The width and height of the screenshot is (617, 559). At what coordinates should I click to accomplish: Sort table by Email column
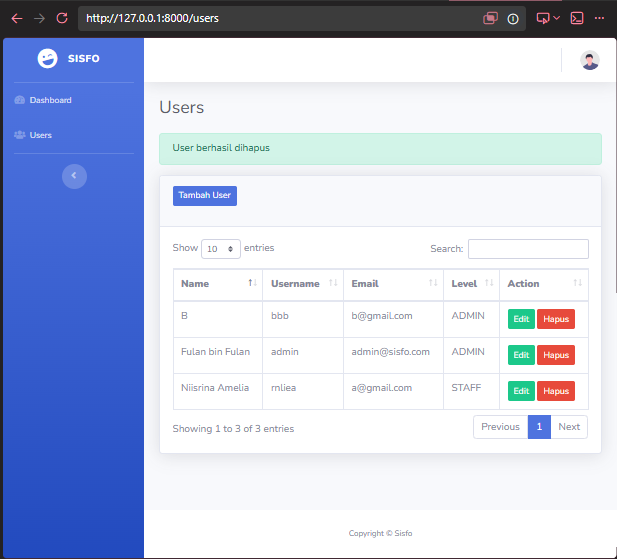[393, 284]
